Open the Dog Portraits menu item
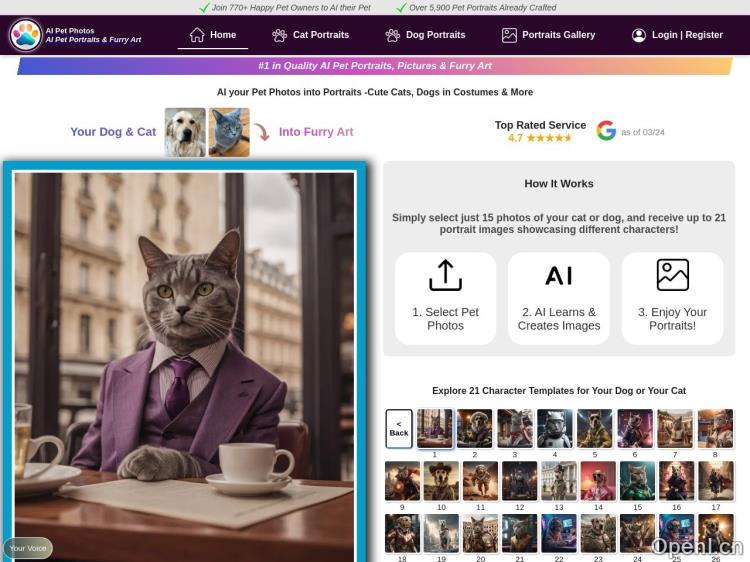750x562 pixels. (x=435, y=35)
